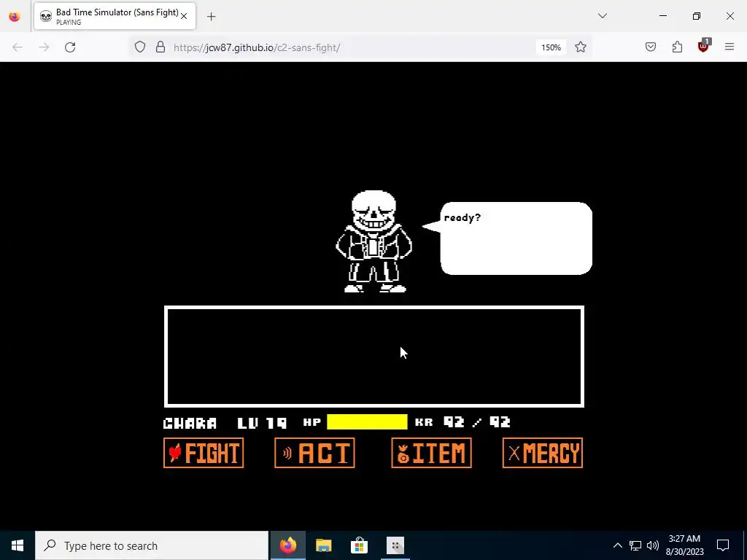Viewport: 747px width, 560px height.
Task: Open Firefox application menu
Action: tap(729, 47)
